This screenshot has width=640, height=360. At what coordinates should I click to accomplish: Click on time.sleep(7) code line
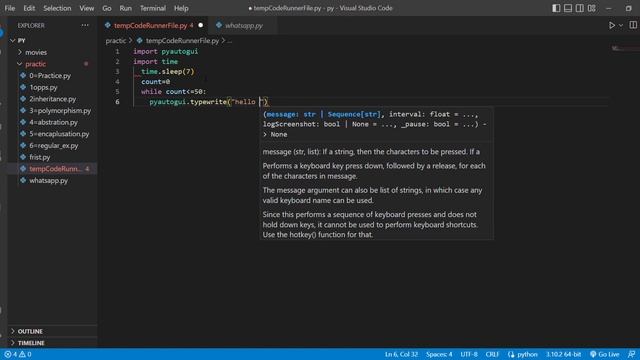point(168,71)
